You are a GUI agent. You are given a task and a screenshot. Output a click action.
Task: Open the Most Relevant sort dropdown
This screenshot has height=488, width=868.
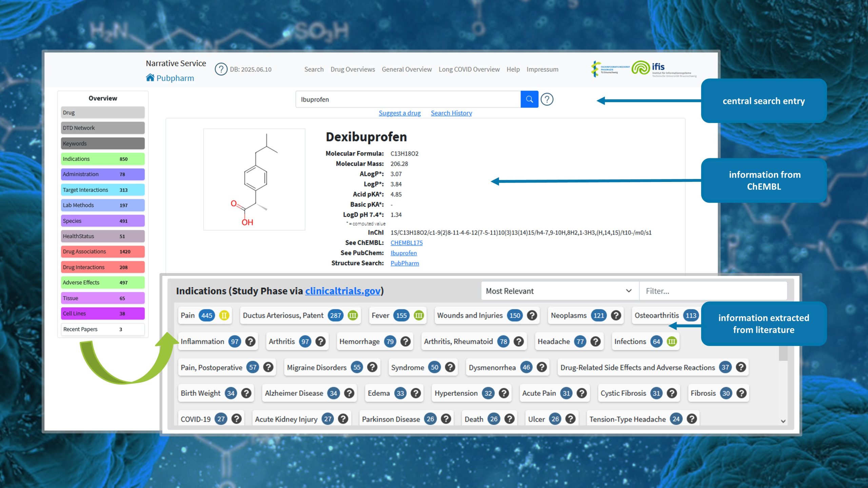559,291
